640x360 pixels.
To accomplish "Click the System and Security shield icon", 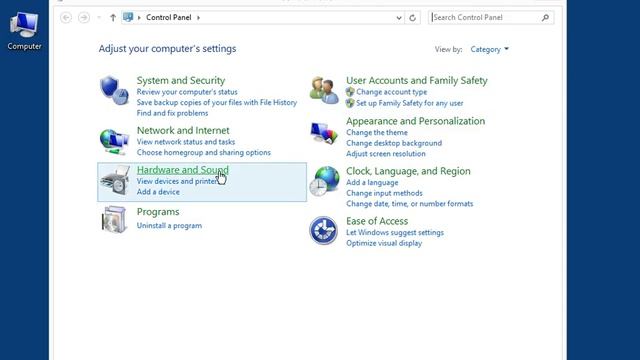I will click(114, 90).
